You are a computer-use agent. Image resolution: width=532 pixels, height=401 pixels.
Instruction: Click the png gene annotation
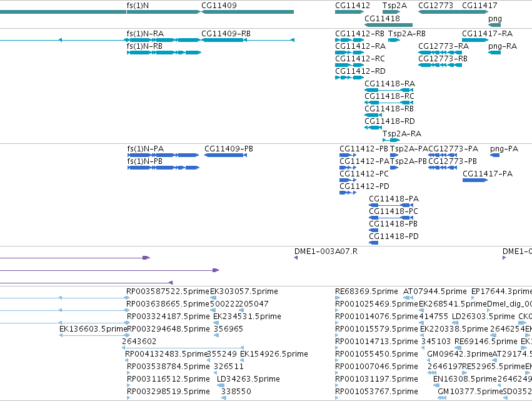click(494, 25)
